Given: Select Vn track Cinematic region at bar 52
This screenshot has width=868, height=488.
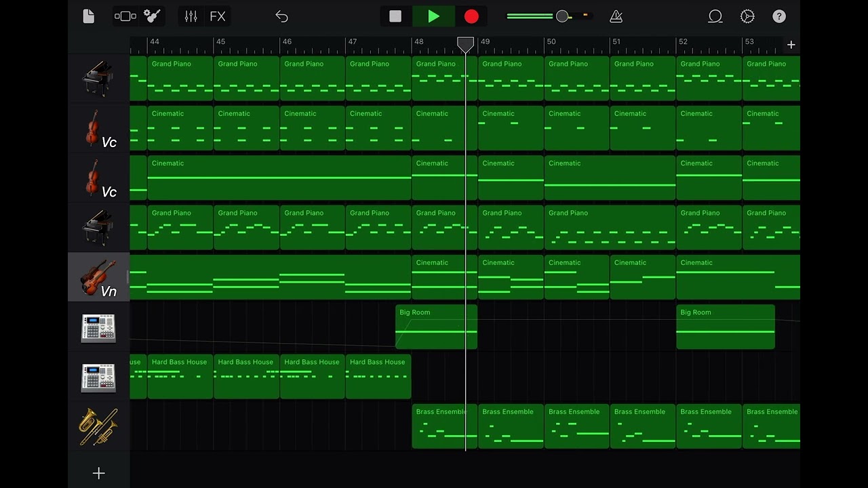Looking at the screenshot, I should [x=738, y=277].
